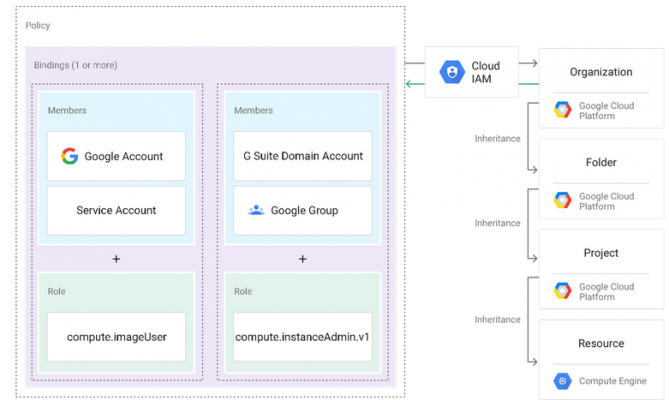This screenshot has height=400, width=669.
Task: Click the compute.instanceAdmin.v1 role box
Action: pos(303,337)
